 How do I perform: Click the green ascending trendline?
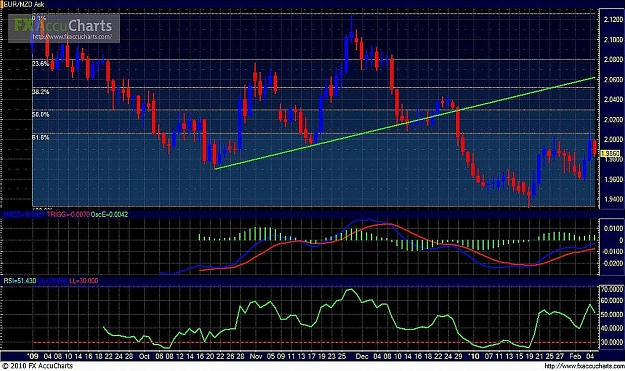point(405,124)
